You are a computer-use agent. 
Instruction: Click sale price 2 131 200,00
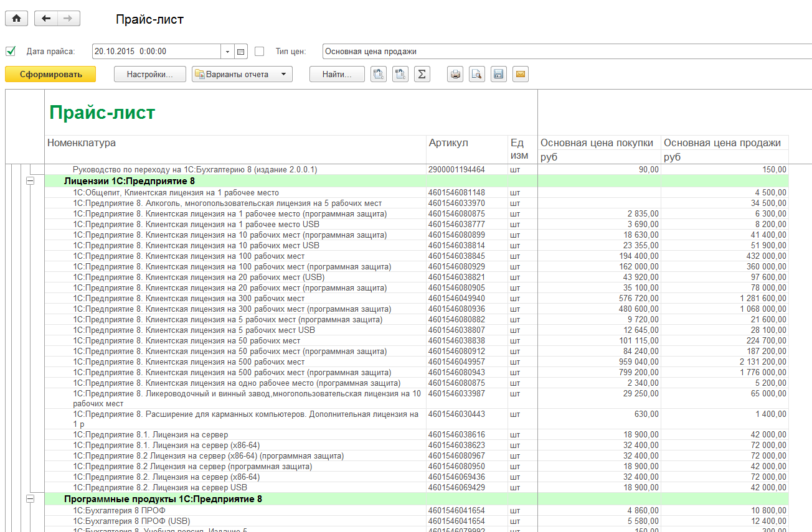[763, 362]
